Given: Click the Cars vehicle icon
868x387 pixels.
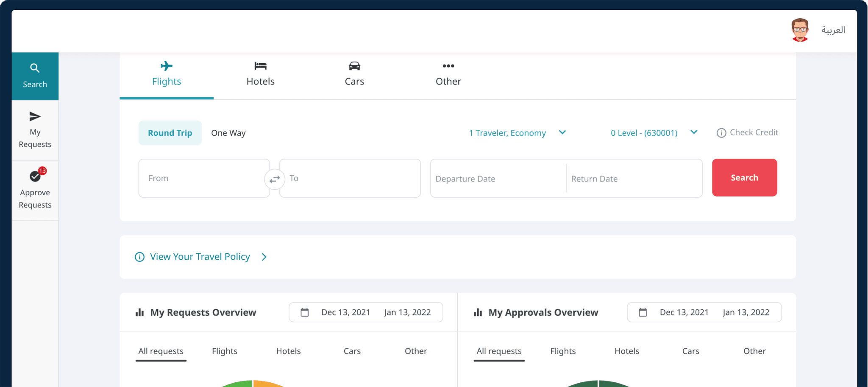Looking at the screenshot, I should (354, 66).
